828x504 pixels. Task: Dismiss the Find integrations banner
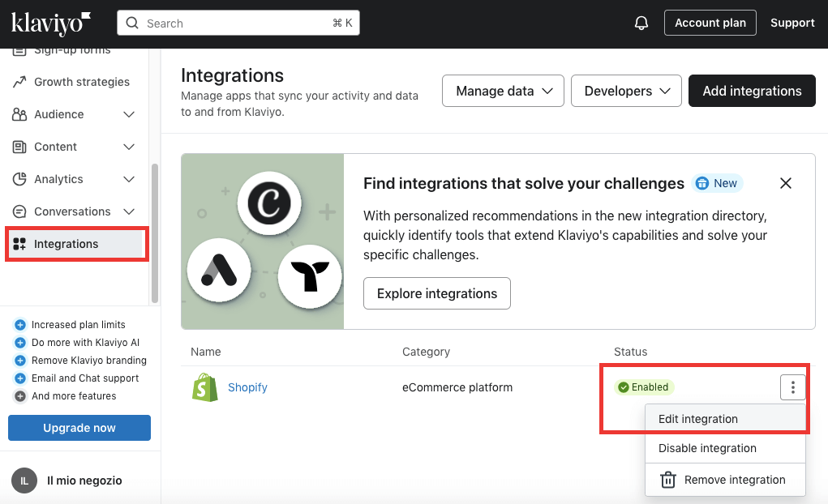pos(786,183)
